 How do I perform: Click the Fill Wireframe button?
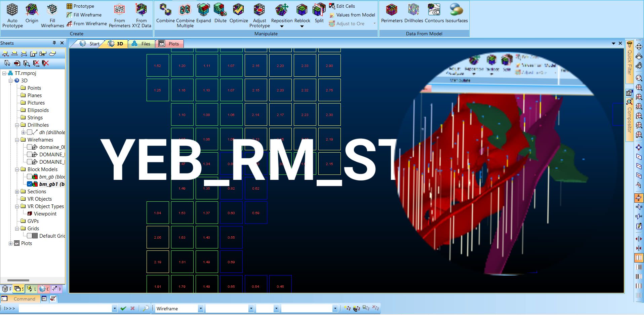tap(84, 15)
